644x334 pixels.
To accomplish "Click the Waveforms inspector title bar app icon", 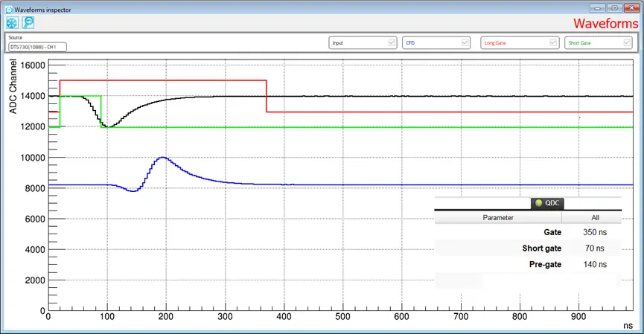I will (x=9, y=10).
